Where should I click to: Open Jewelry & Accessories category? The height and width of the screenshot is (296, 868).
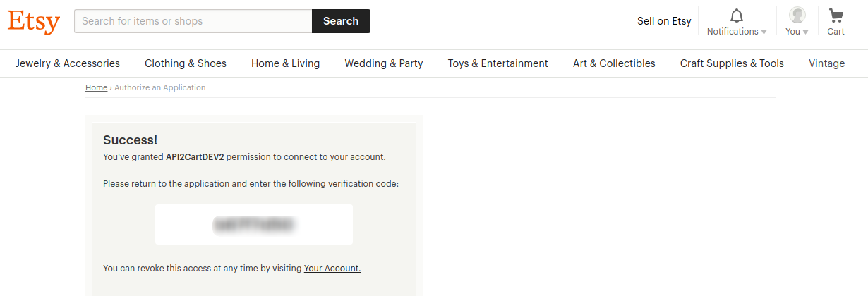68,63
